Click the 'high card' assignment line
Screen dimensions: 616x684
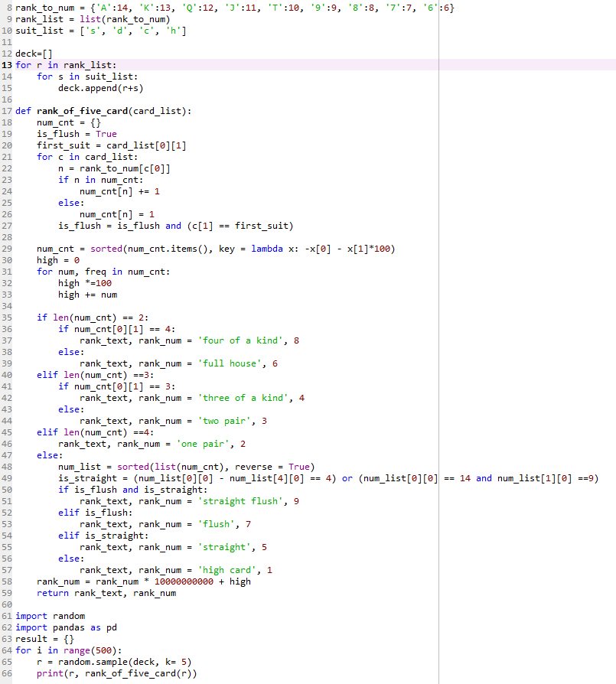(x=176, y=570)
